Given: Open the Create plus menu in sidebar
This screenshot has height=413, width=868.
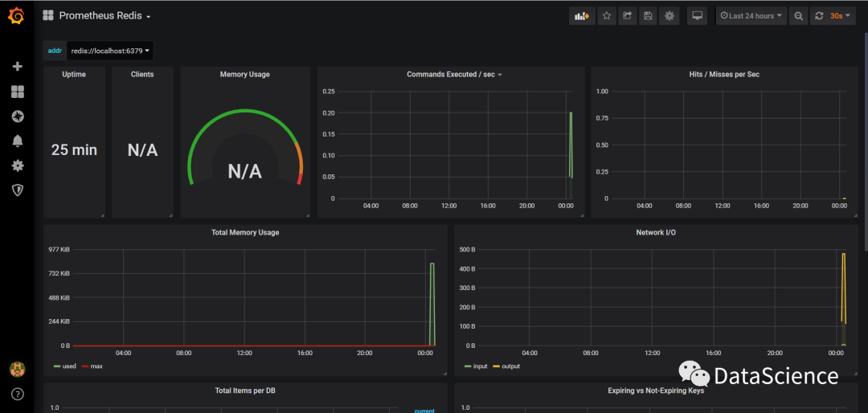Looking at the screenshot, I should click(x=17, y=67).
